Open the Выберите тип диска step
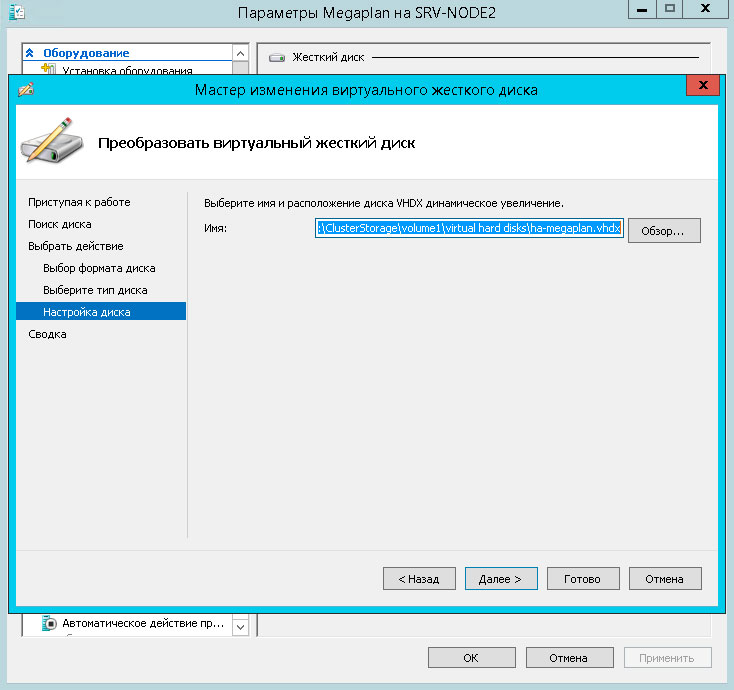This screenshot has height=690, width=734. pos(95,290)
